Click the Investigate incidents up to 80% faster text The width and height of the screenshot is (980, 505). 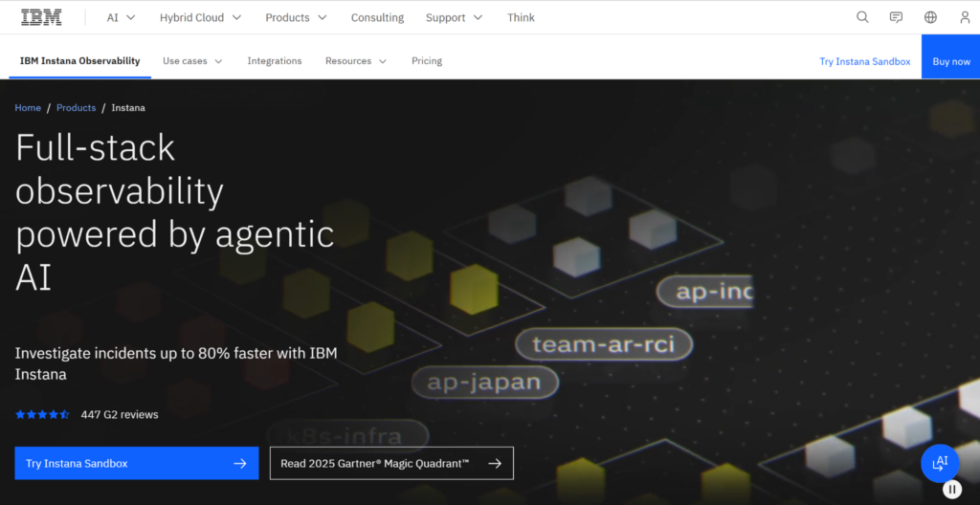(x=176, y=363)
